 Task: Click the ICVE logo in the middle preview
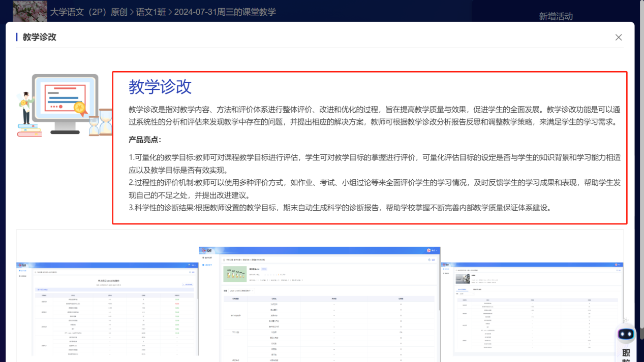point(206,249)
